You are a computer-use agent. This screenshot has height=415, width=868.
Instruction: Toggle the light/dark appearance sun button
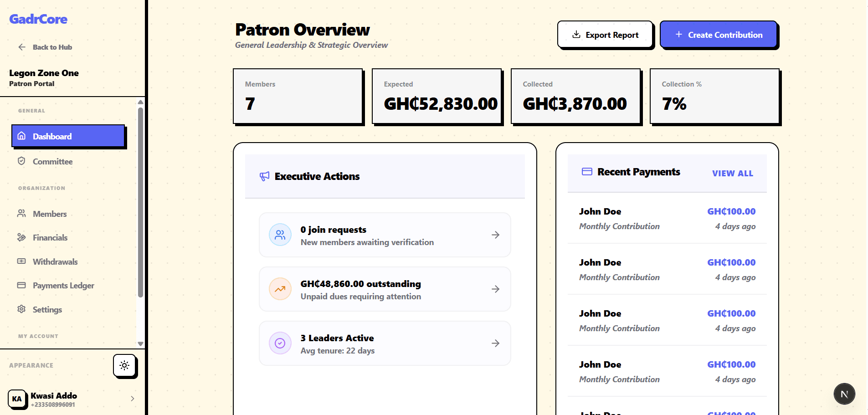coord(124,365)
